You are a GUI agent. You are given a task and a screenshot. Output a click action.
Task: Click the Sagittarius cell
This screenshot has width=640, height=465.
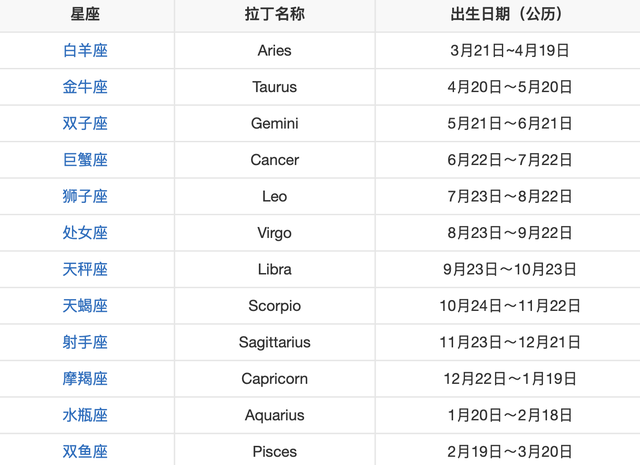[x=274, y=342]
